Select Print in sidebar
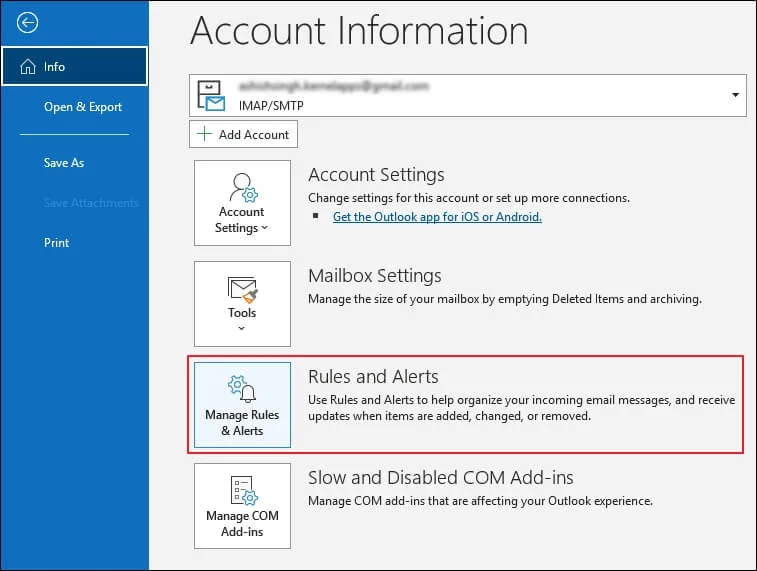 (56, 243)
